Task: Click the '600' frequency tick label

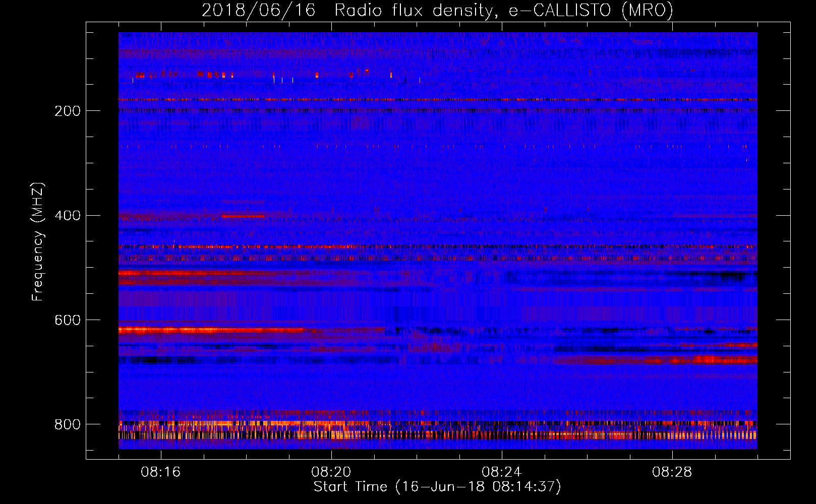Action: pyautogui.click(x=68, y=321)
